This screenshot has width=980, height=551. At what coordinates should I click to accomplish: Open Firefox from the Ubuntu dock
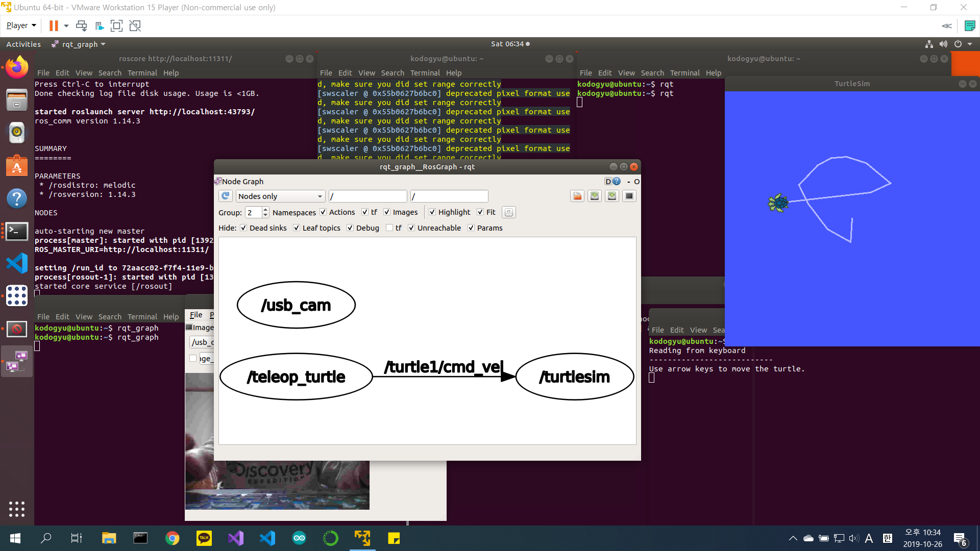coord(17,67)
